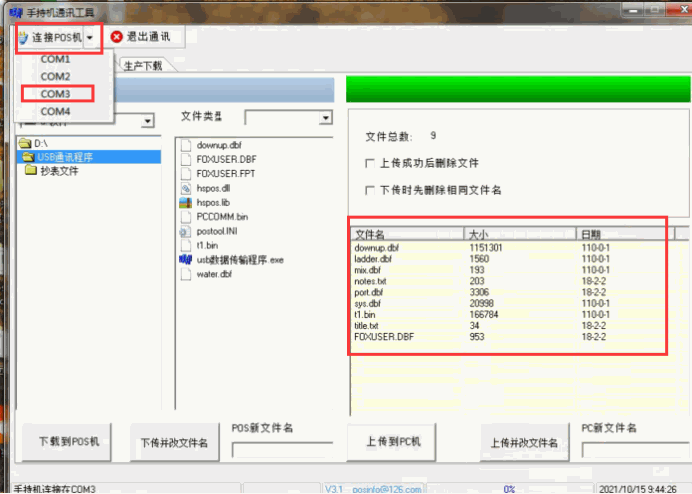Select the 抄表文件 folder icon
692x494 pixels.
(x=31, y=170)
